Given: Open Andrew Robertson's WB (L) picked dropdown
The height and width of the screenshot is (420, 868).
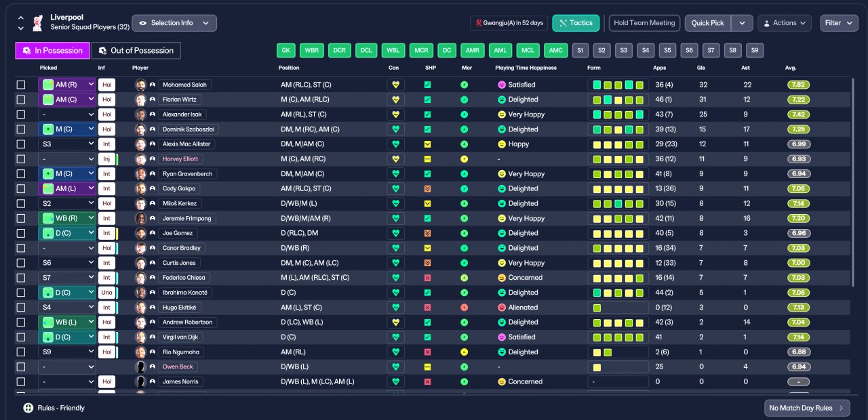Looking at the screenshot, I should [67, 322].
